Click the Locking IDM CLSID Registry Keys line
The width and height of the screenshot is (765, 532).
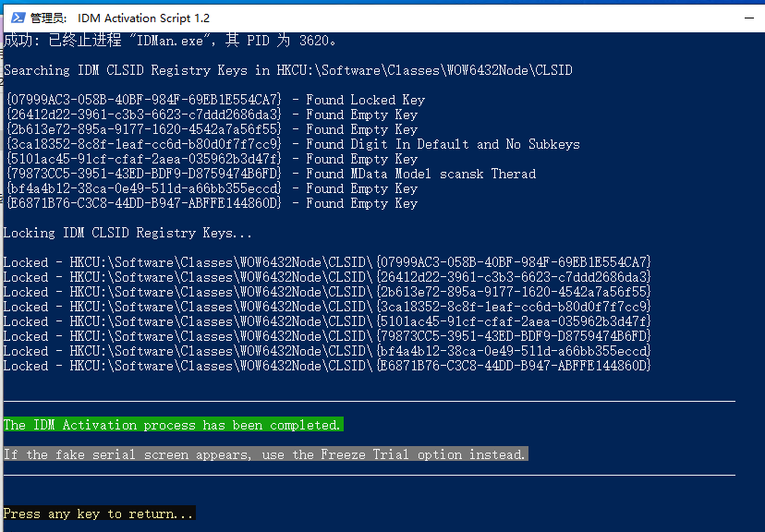(x=127, y=233)
